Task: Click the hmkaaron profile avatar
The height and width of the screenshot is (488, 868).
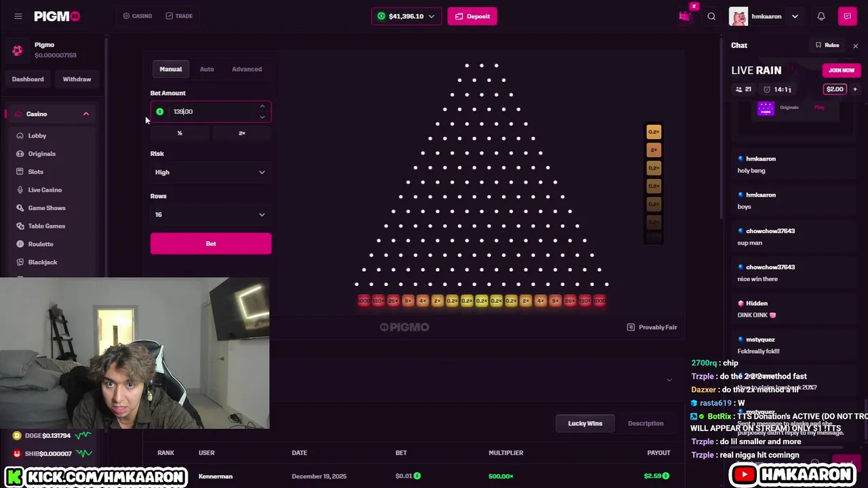Action: pyautogui.click(x=738, y=16)
